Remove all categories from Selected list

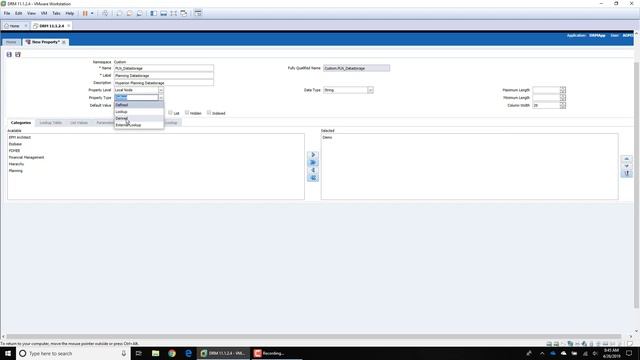pos(313,178)
